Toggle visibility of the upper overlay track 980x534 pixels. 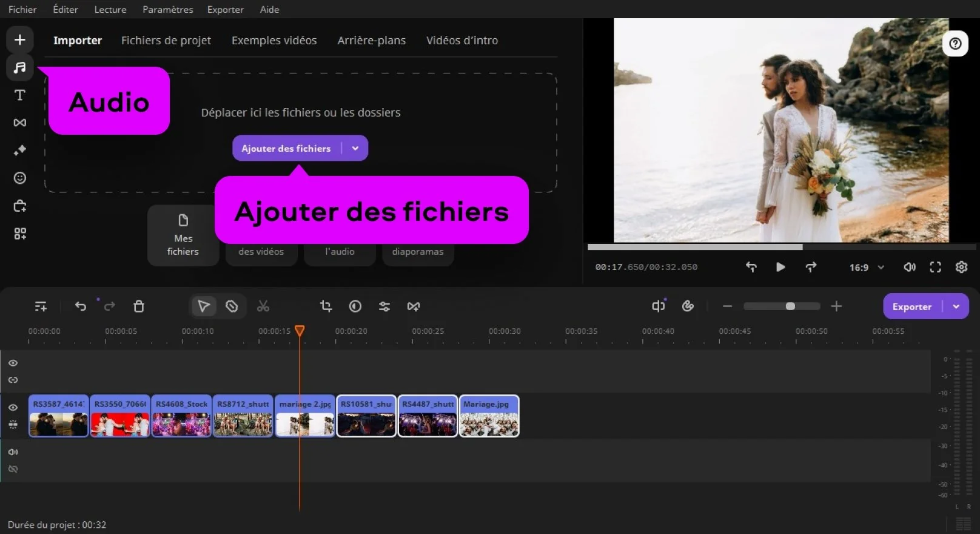(13, 363)
